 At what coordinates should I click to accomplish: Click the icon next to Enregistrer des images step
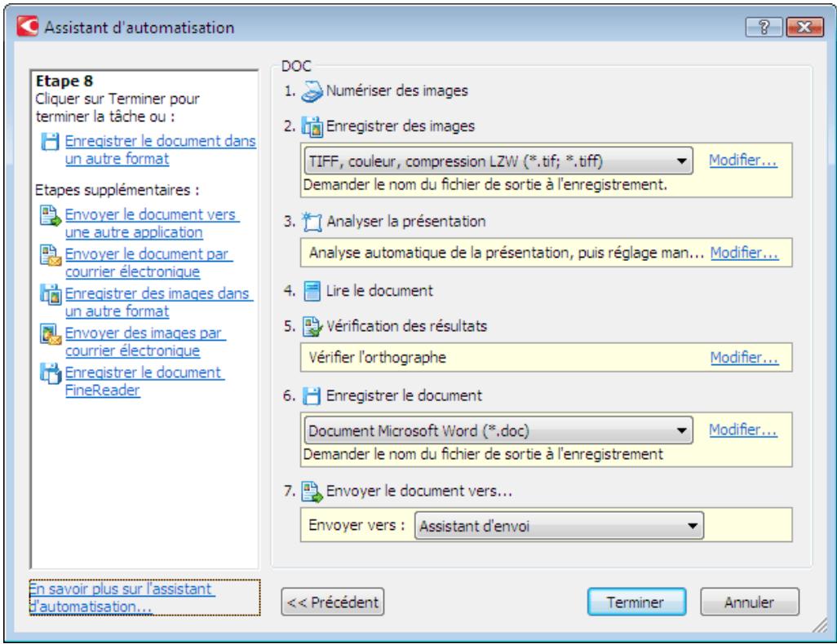pyautogui.click(x=312, y=126)
